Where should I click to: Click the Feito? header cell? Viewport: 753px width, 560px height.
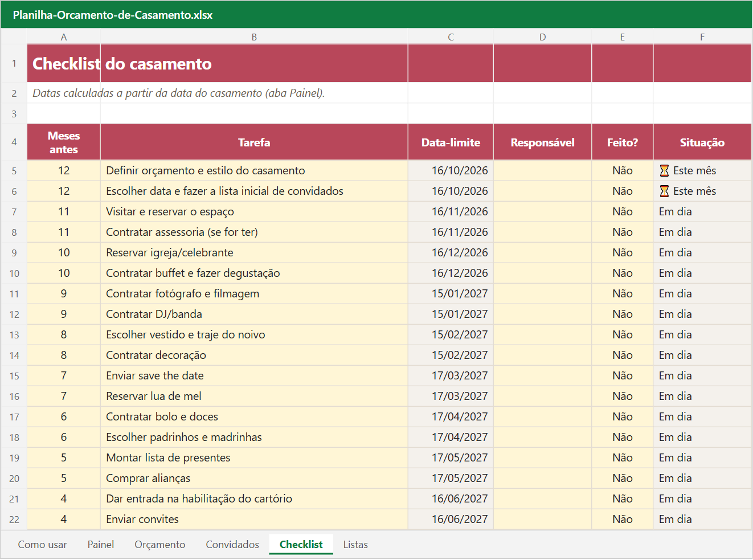click(x=623, y=142)
